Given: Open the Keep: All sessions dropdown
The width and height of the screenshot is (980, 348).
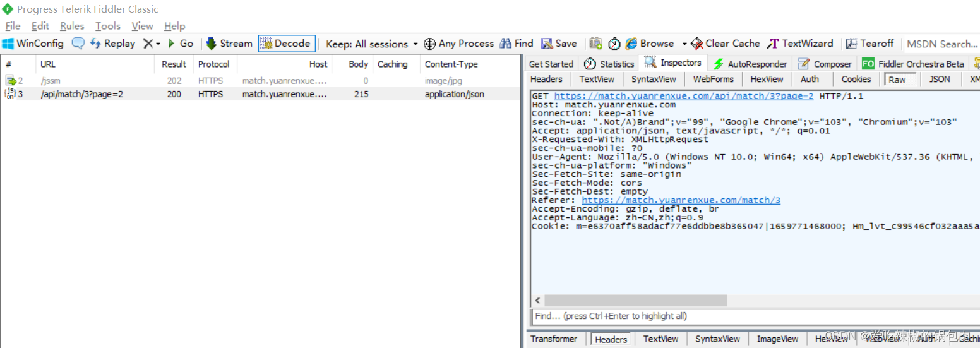Looking at the screenshot, I should coord(372,44).
